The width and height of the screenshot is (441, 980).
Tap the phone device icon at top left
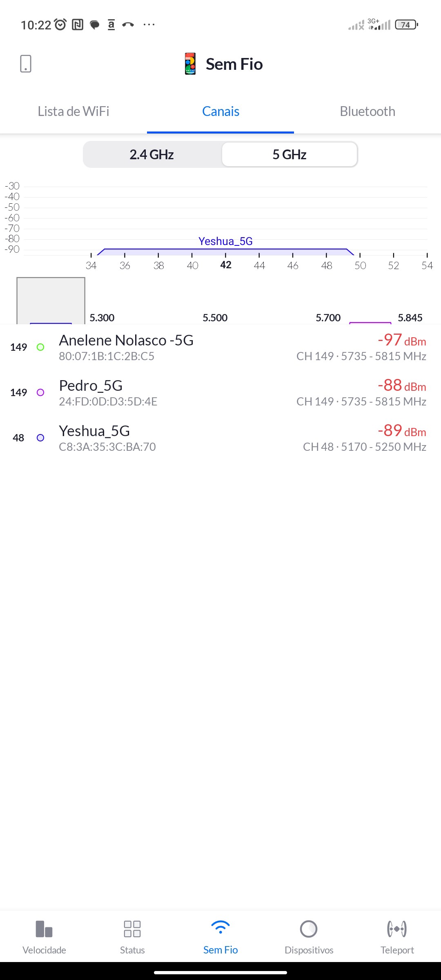pos(26,64)
